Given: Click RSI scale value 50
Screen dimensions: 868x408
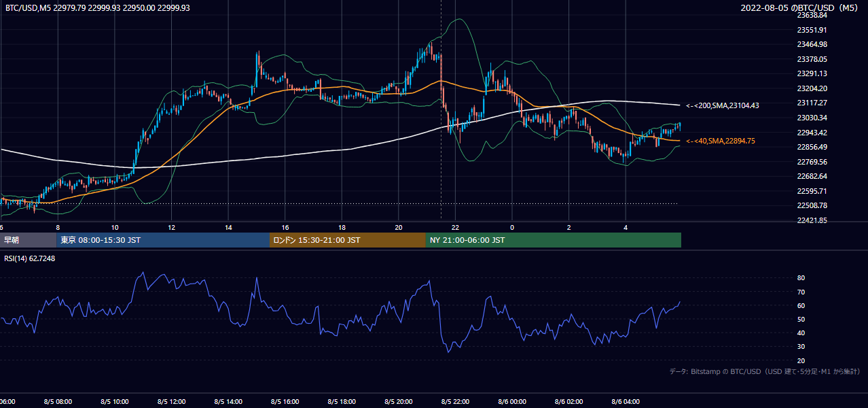Looking at the screenshot, I should (801, 319).
